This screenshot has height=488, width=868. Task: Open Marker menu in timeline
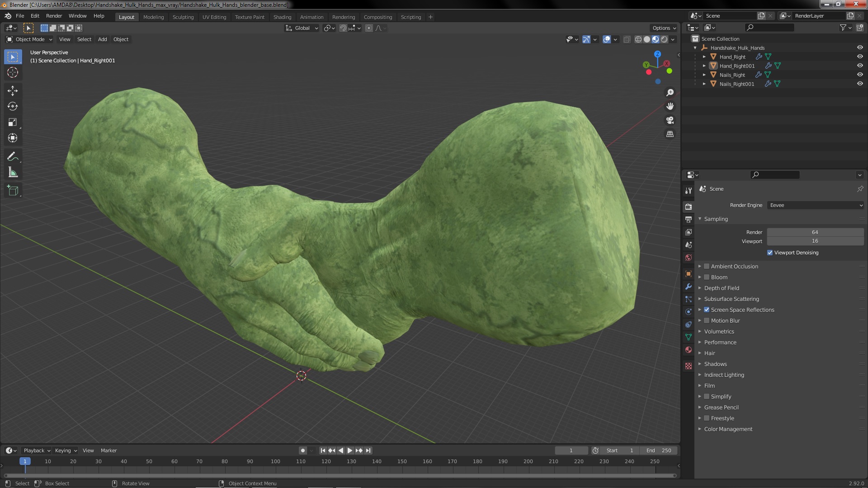pyautogui.click(x=108, y=450)
